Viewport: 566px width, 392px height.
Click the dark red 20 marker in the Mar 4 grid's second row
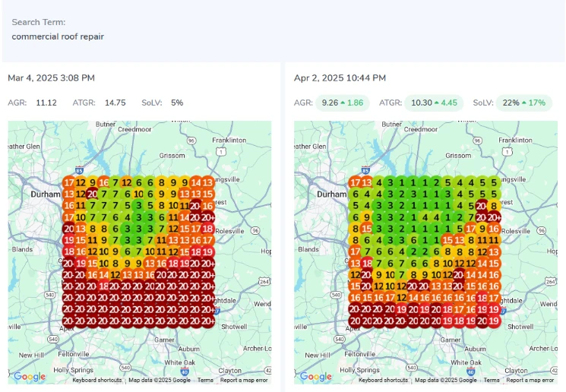pos(92,194)
